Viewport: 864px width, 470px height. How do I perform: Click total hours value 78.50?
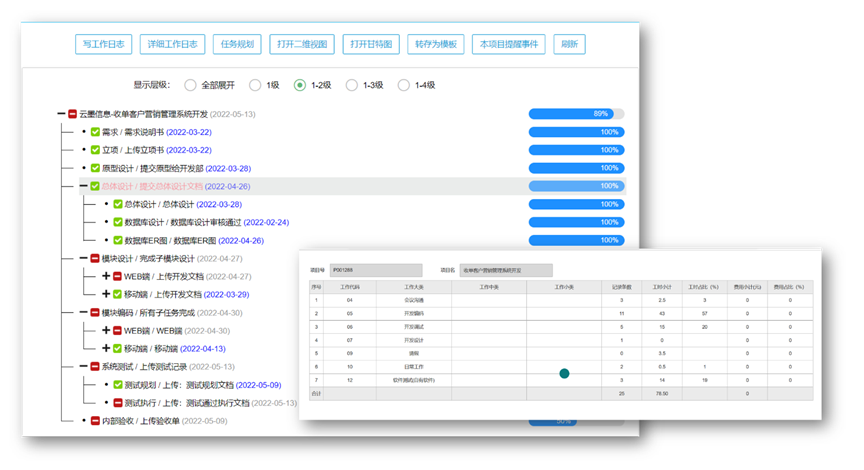click(x=661, y=393)
